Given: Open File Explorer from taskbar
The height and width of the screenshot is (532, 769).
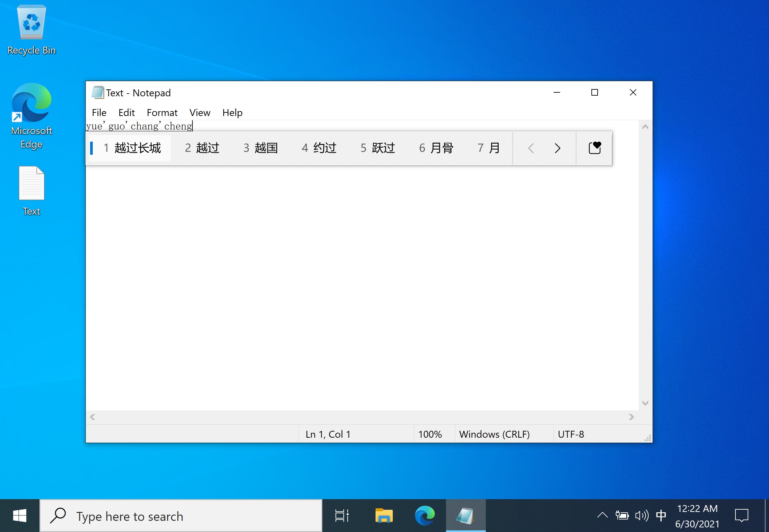Looking at the screenshot, I should tap(384, 516).
